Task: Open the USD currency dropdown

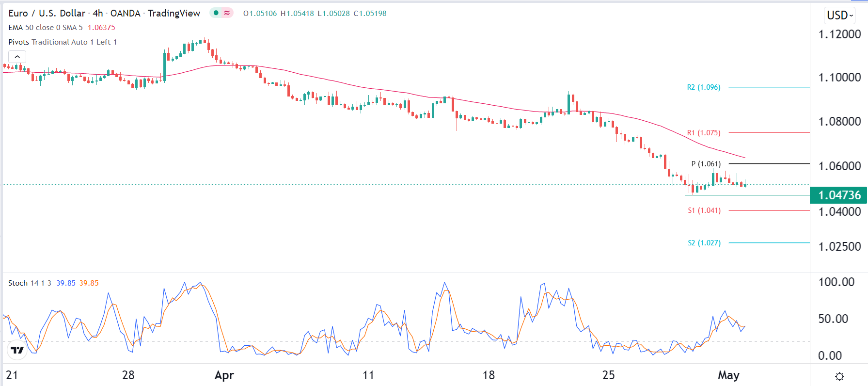Action: pos(839,16)
